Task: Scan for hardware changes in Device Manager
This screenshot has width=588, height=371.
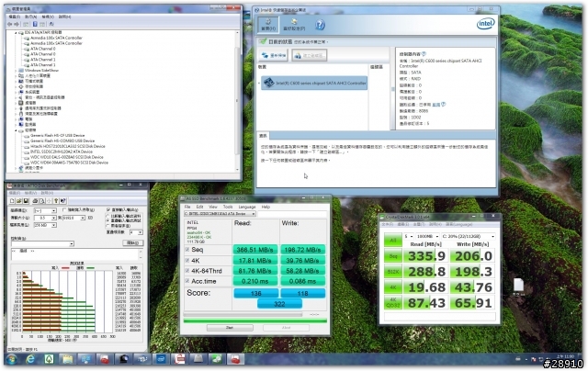Action: tap(51, 25)
